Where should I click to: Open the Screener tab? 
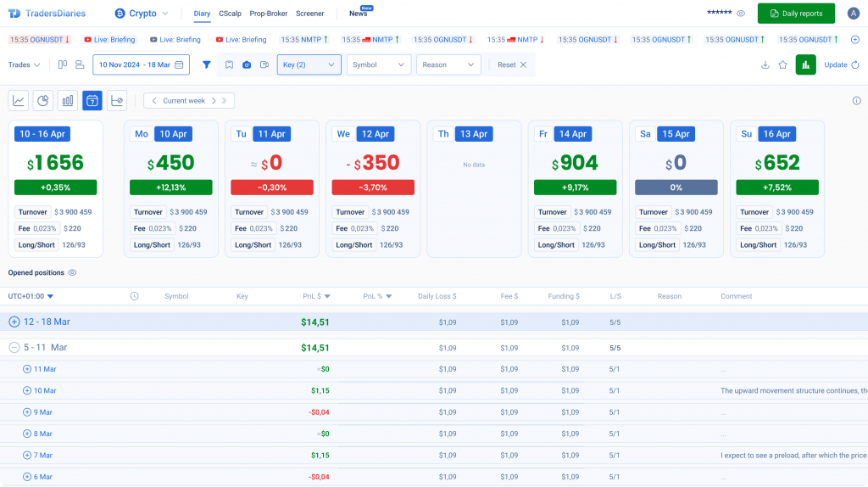click(x=309, y=14)
